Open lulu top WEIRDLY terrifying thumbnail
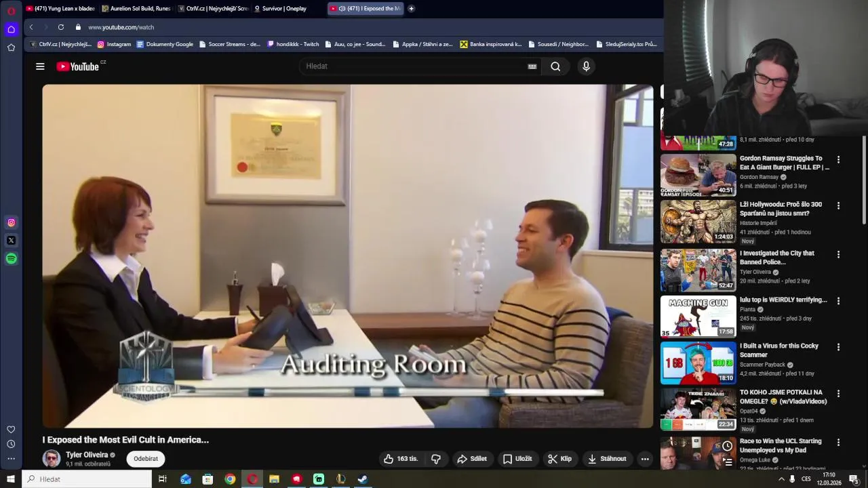The image size is (868, 488). pos(698,317)
